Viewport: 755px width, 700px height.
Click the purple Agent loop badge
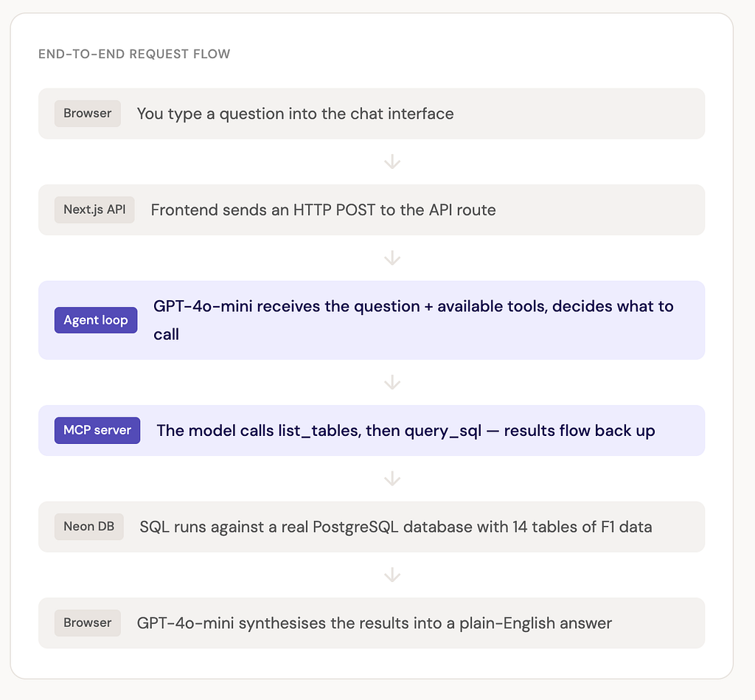(96, 320)
